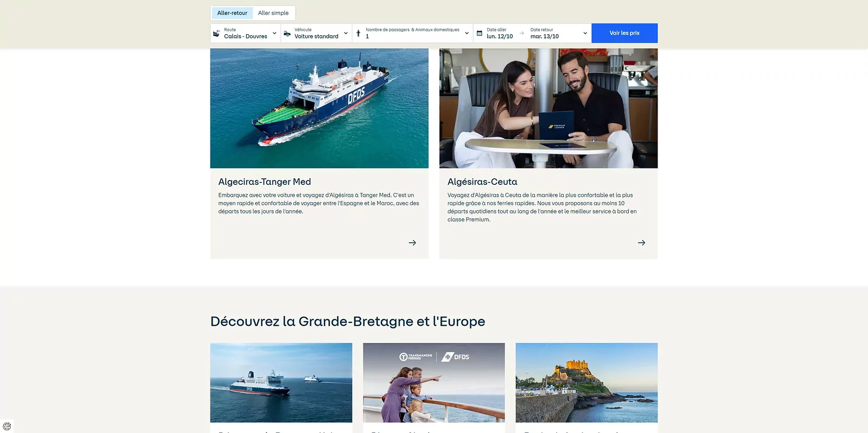This screenshot has width=868, height=433.
Task: Expand the Véhicule dropdown chevron
Action: point(346,34)
